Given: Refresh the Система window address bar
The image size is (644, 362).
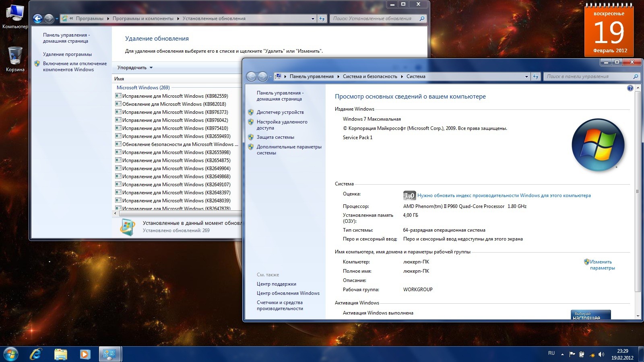Looking at the screenshot, I should pos(535,76).
